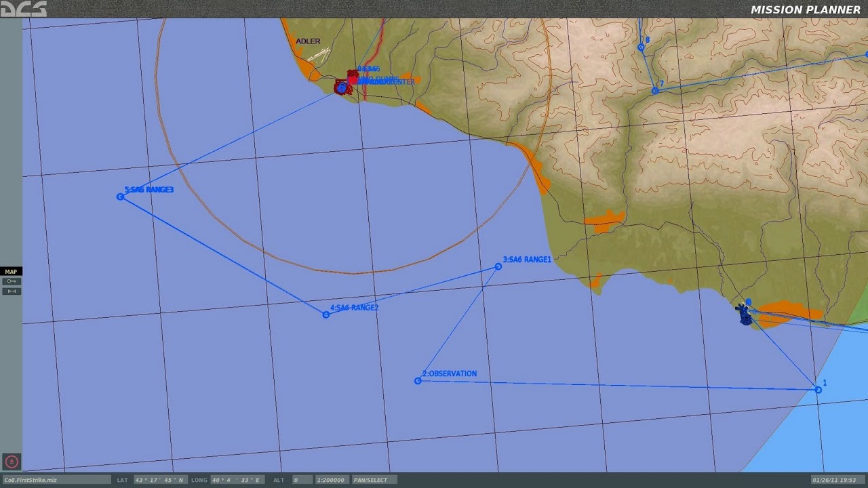Click the MISSION PLANNER title
868x488 pixels.
pyautogui.click(x=806, y=9)
